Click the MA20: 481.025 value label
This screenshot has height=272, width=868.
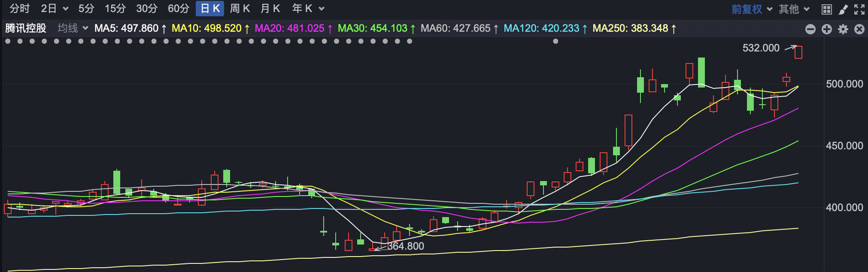pos(294,28)
